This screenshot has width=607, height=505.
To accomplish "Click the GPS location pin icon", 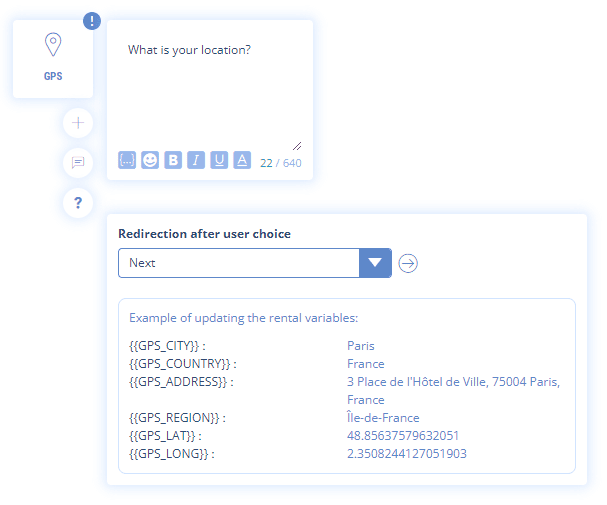I will 53,46.
